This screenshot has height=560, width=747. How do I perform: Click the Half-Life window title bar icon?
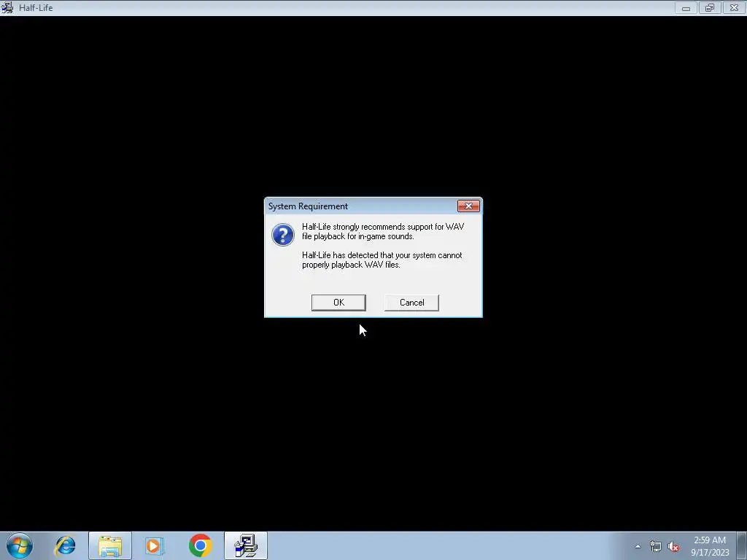[7, 7]
